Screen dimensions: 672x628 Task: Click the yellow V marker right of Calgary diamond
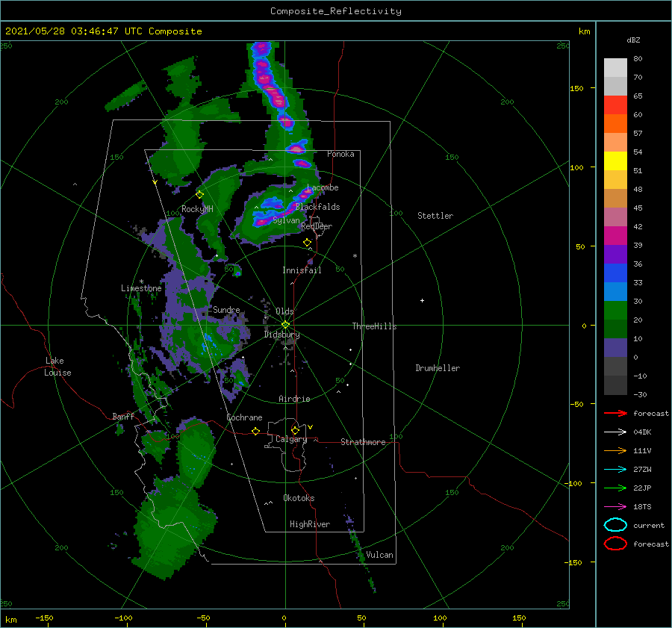click(x=311, y=427)
